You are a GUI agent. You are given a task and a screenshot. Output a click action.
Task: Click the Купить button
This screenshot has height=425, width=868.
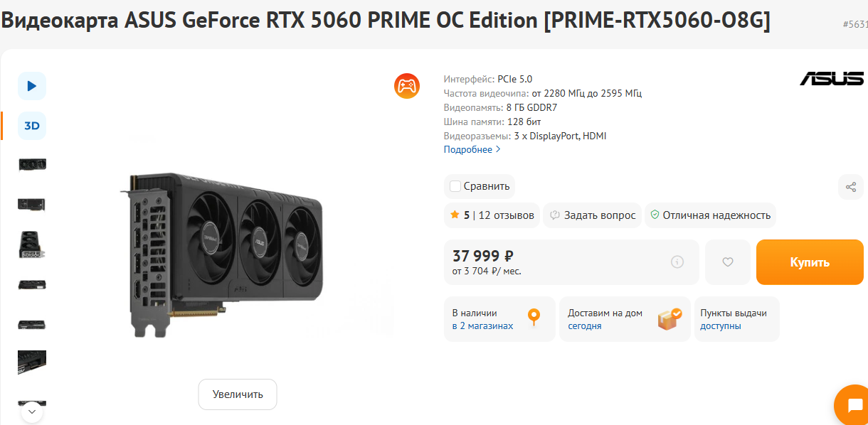810,262
